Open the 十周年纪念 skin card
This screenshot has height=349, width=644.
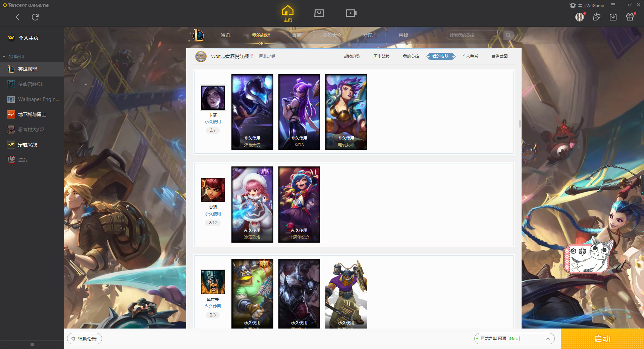pos(299,204)
